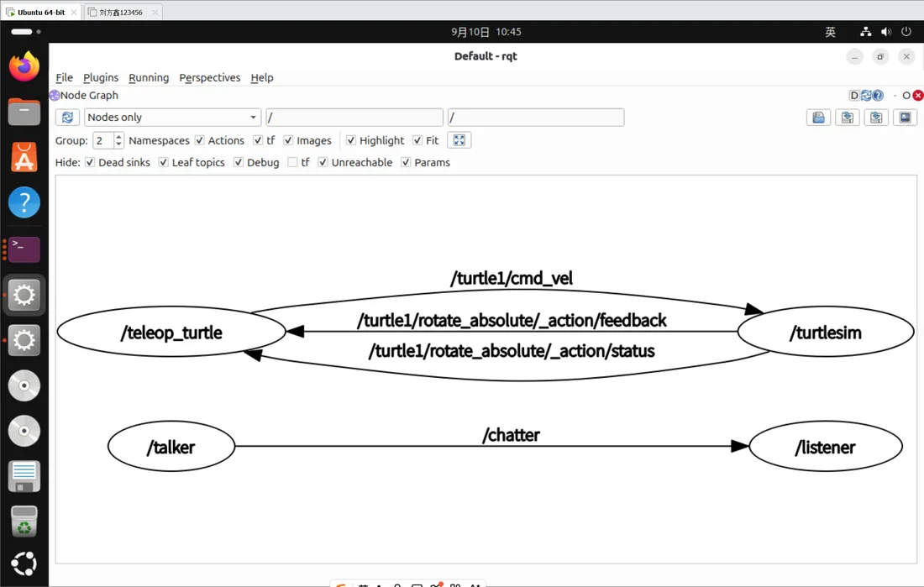Toggle the Fit checkbox
The width and height of the screenshot is (924, 587).
tap(417, 140)
